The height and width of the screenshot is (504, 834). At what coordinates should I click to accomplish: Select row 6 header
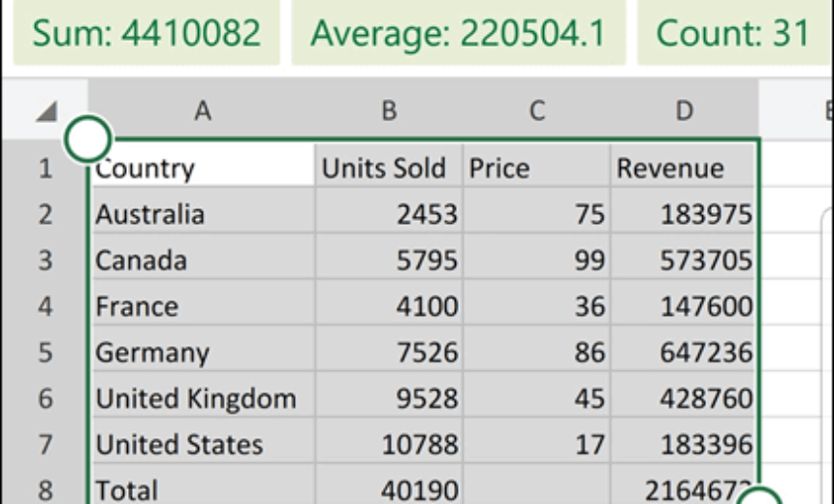(45, 398)
